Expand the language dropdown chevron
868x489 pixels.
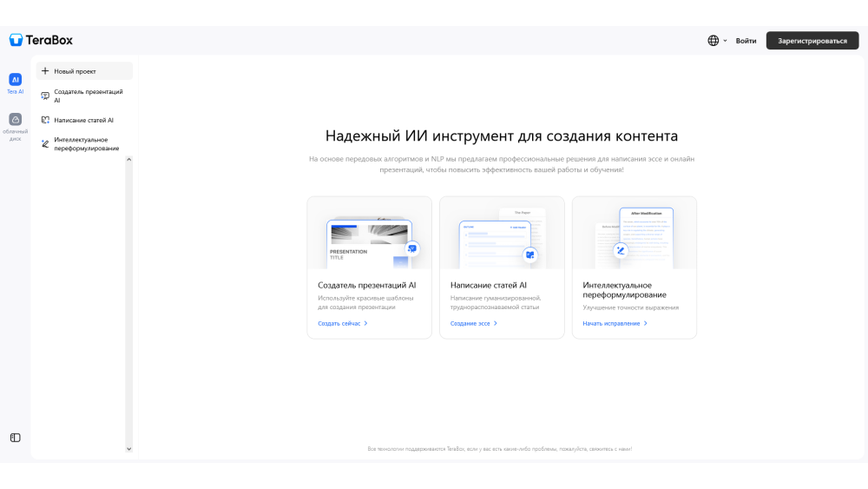[x=726, y=41]
